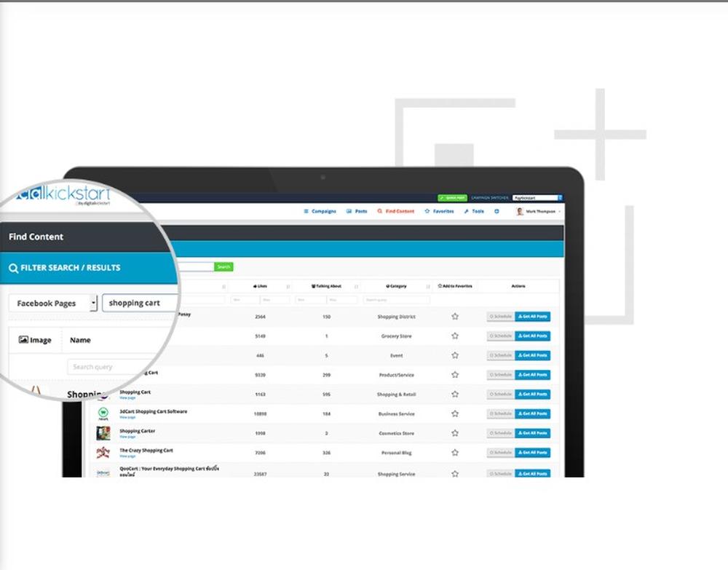Click Get All Posts for Personal Blog
This screenshot has height=570, width=728.
click(533, 453)
